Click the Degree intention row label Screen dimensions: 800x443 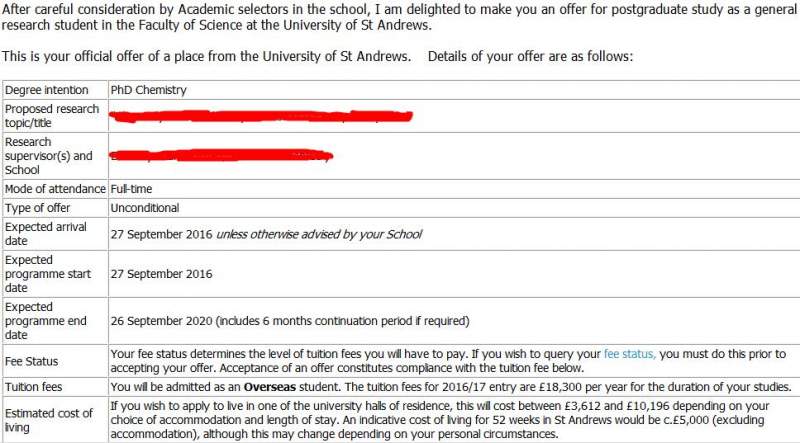pos(46,90)
